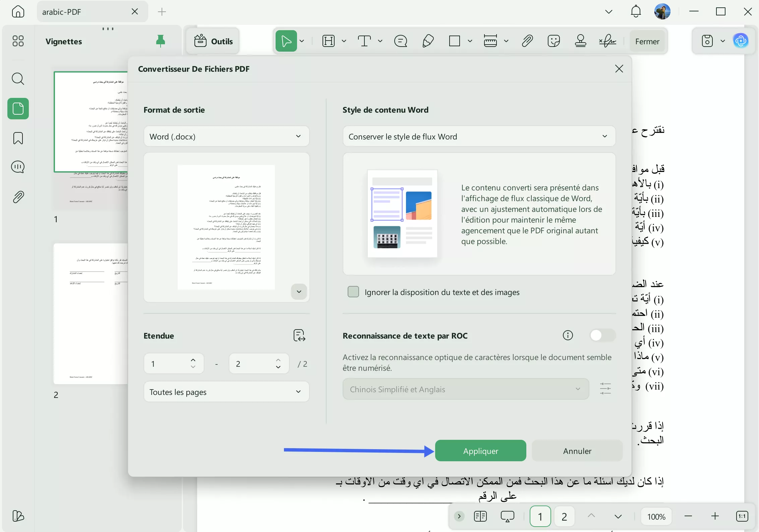Open the Outils menu
The image size is (759, 532).
(213, 41)
